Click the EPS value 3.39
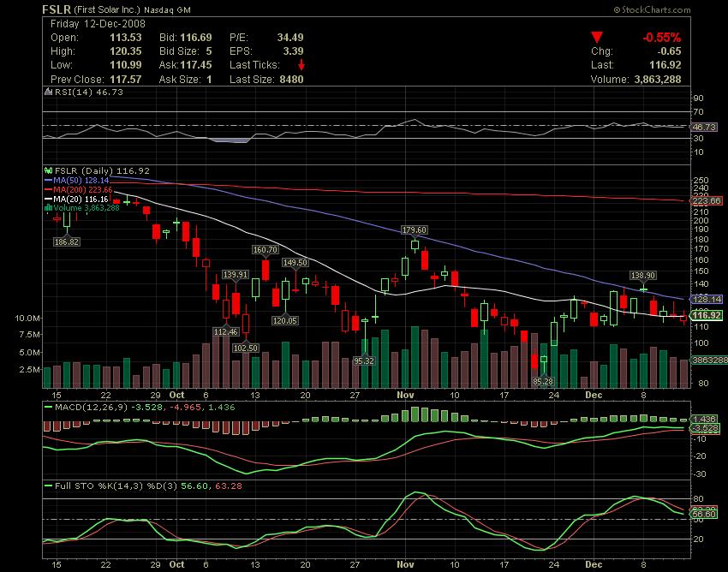Viewport: 728px width, 572px height. point(294,51)
